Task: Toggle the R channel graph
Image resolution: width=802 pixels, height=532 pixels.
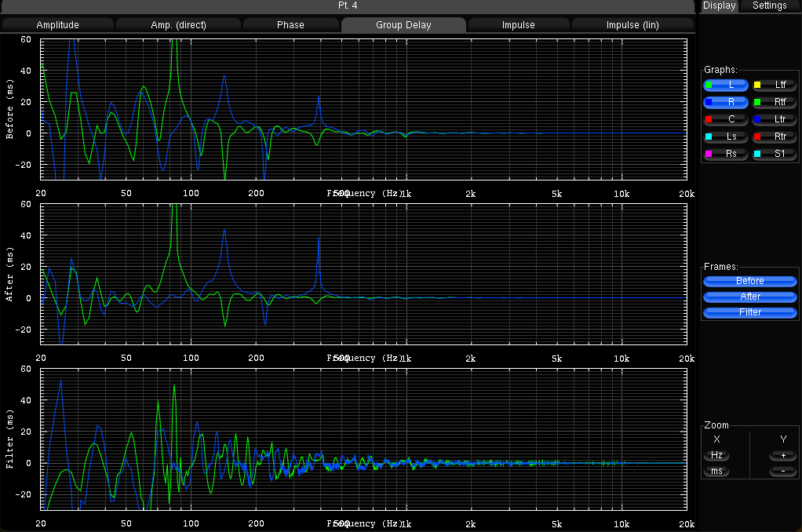Action: (727, 102)
